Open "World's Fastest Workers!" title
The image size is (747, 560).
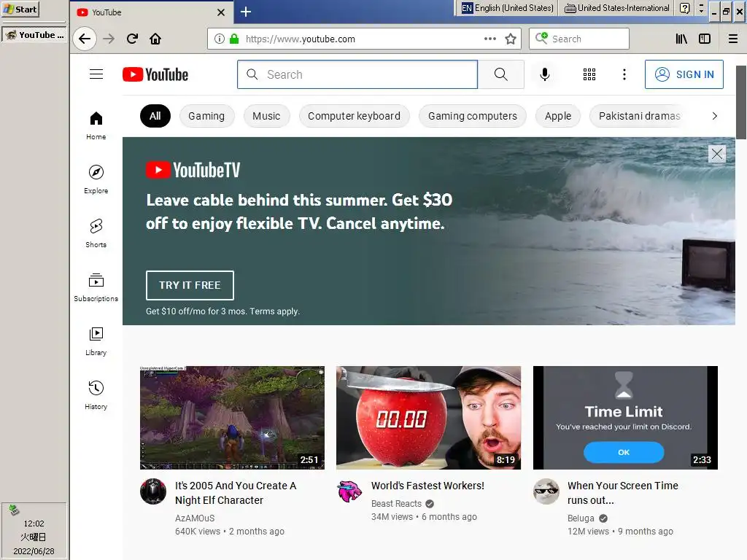[427, 486]
